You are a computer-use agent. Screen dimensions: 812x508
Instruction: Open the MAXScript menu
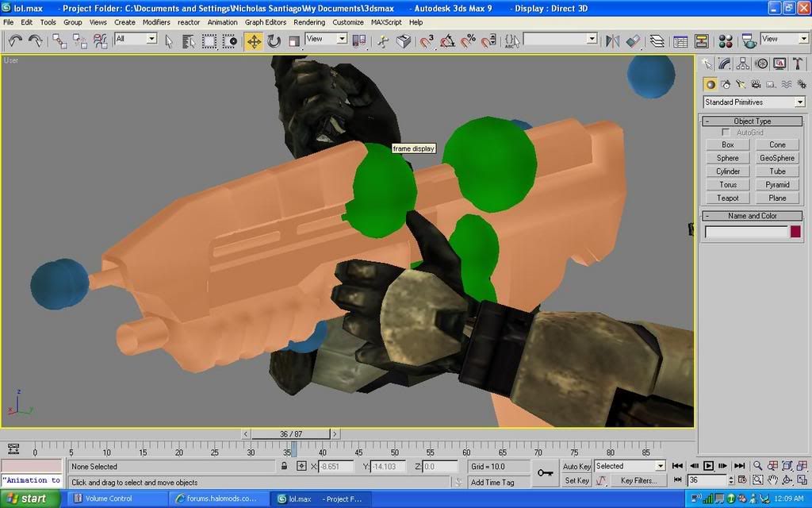(x=386, y=22)
